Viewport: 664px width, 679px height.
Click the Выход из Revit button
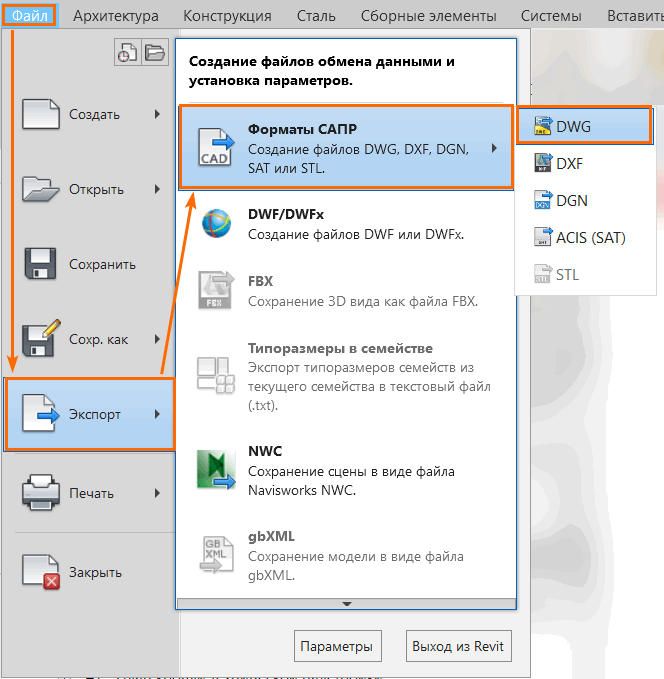coord(458,646)
